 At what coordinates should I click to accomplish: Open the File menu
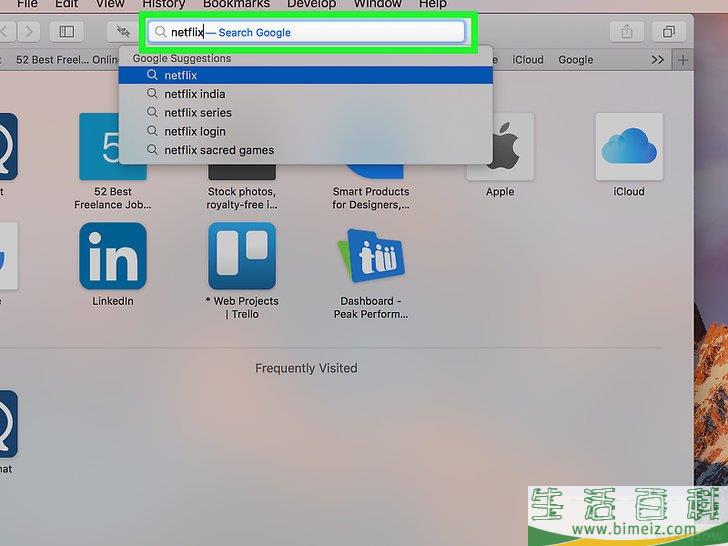27,4
